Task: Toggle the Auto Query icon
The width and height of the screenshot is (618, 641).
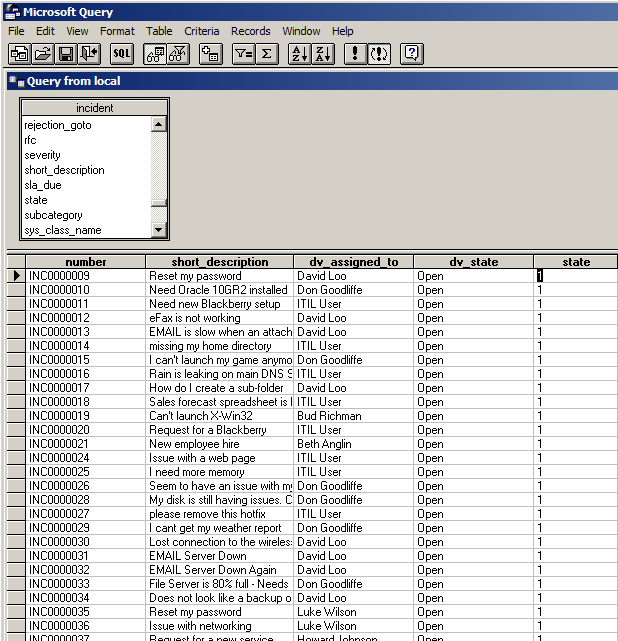Action: [x=379, y=54]
